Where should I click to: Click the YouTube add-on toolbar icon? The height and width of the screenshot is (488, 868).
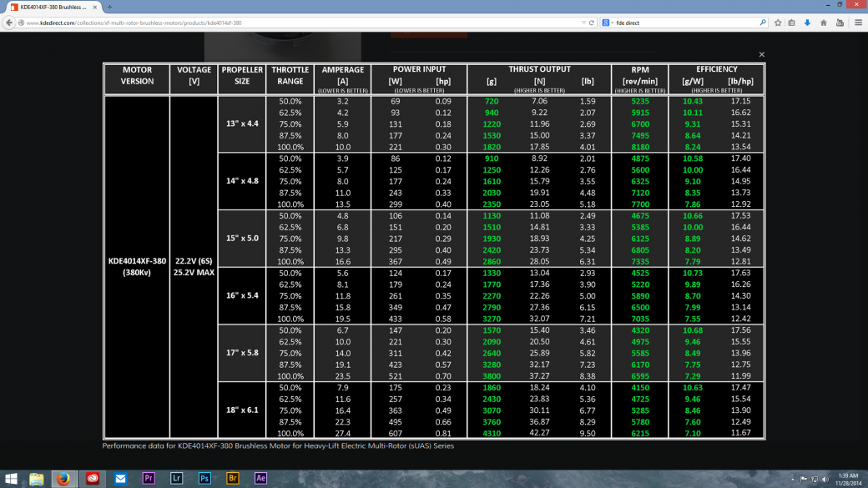point(840,23)
